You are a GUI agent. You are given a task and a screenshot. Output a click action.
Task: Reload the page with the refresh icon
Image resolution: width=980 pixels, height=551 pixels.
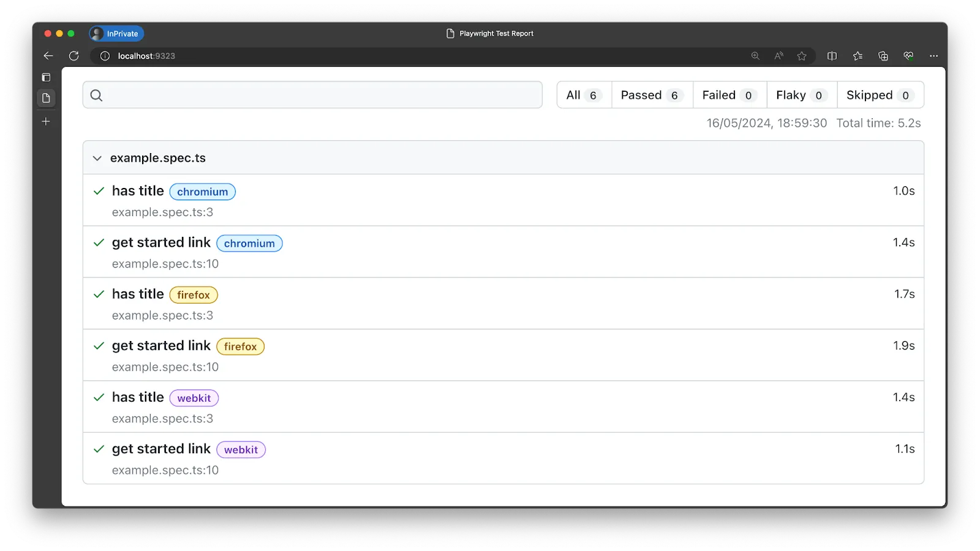74,56
